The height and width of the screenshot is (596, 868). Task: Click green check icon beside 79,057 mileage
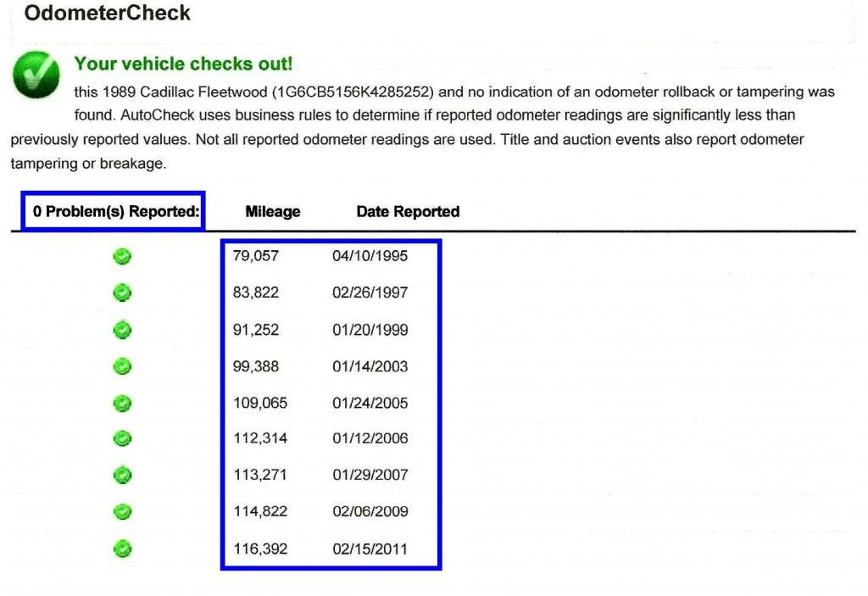(122, 256)
